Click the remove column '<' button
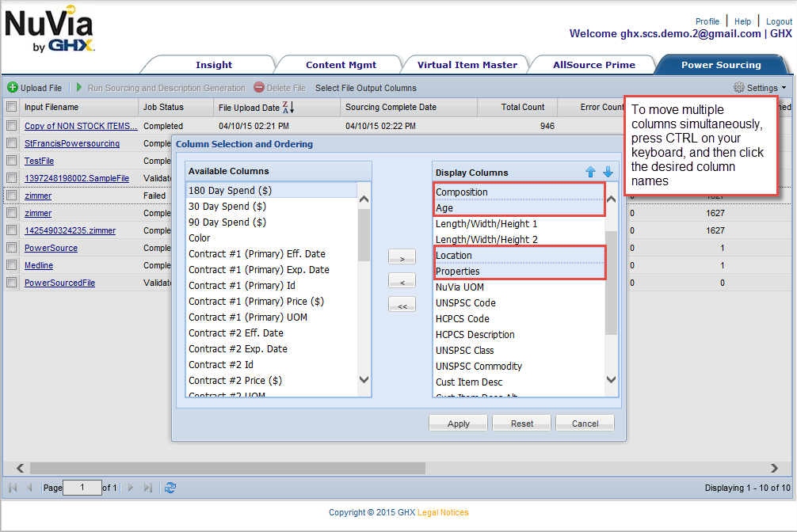 (402, 281)
